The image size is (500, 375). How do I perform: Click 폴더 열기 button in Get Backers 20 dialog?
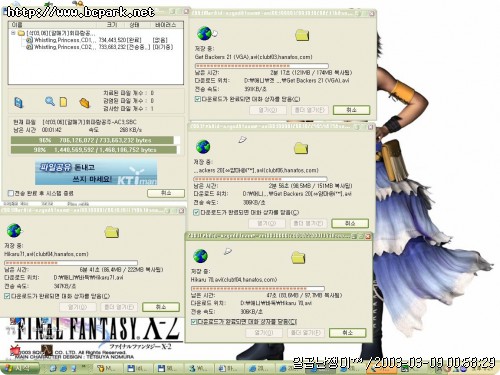308,223
